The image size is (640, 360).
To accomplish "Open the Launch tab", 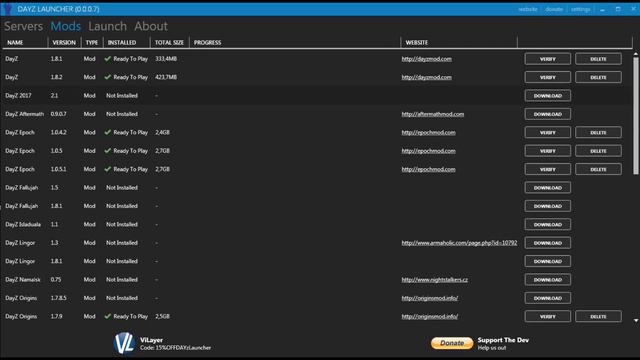I will [107, 26].
